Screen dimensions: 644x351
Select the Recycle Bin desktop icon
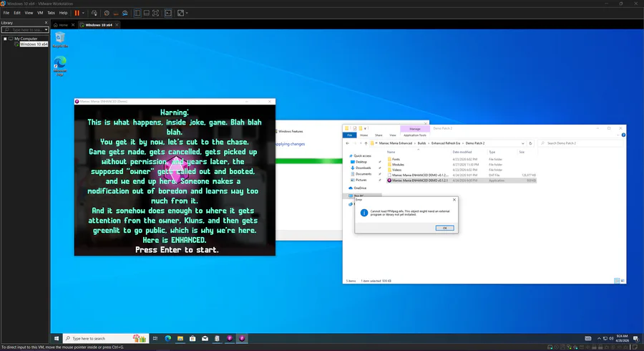click(x=60, y=40)
